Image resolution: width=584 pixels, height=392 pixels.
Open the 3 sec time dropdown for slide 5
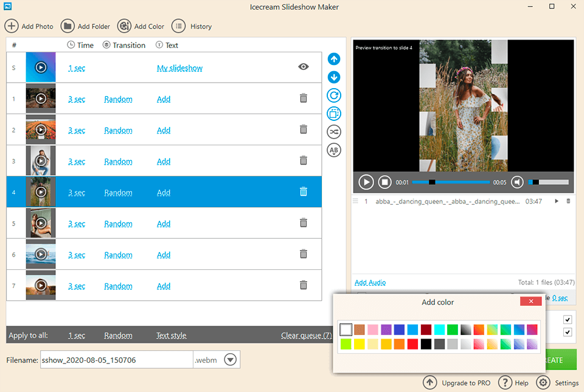pyautogui.click(x=77, y=224)
